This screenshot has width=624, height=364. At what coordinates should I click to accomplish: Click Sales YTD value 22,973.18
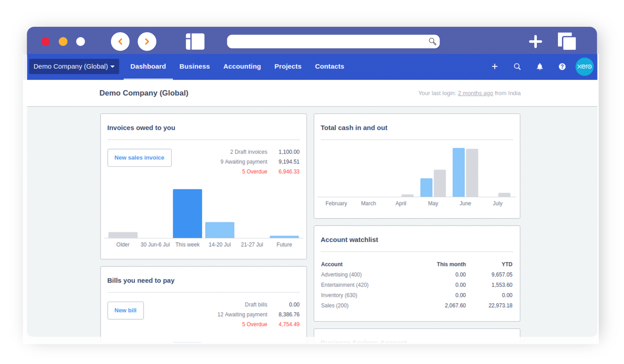(x=500, y=305)
